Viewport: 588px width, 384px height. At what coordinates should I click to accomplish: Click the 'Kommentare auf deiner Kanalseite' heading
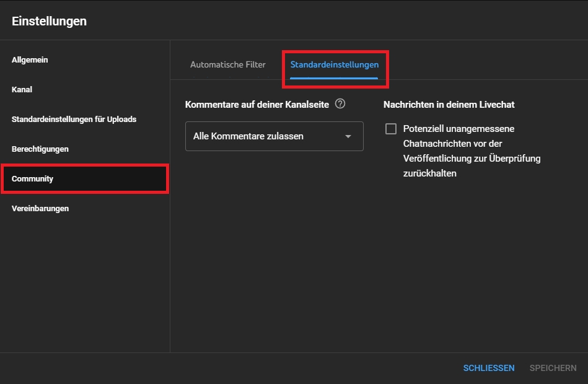(257, 105)
